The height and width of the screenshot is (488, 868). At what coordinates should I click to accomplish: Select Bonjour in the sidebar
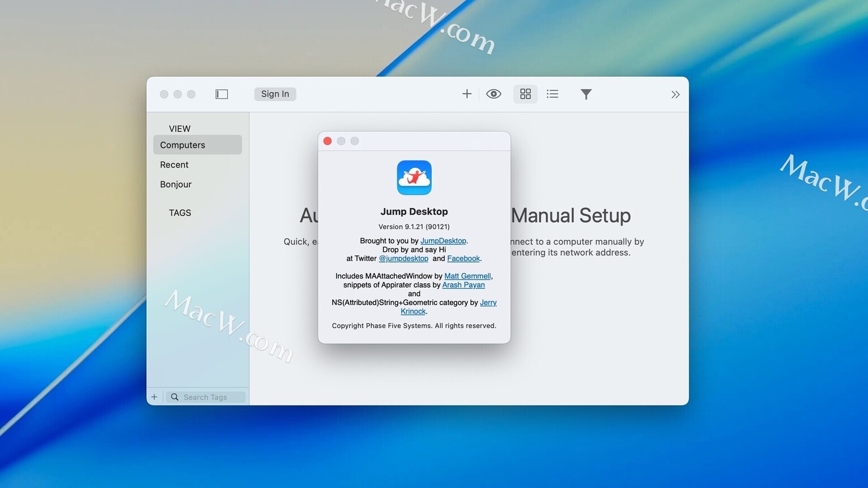pyautogui.click(x=176, y=185)
